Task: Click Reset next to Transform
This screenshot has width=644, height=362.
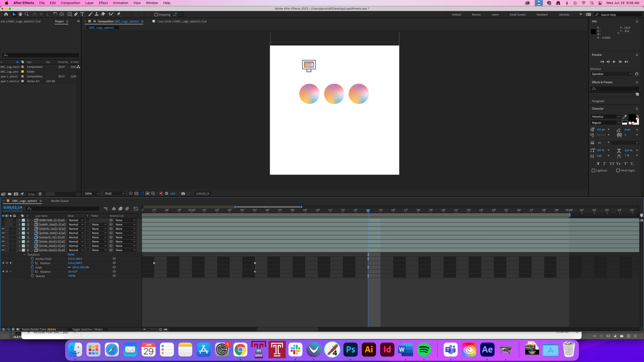Action: (71, 255)
